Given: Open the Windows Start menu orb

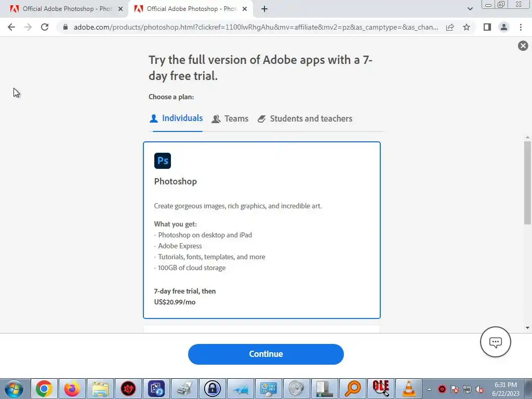Looking at the screenshot, I should [14, 389].
